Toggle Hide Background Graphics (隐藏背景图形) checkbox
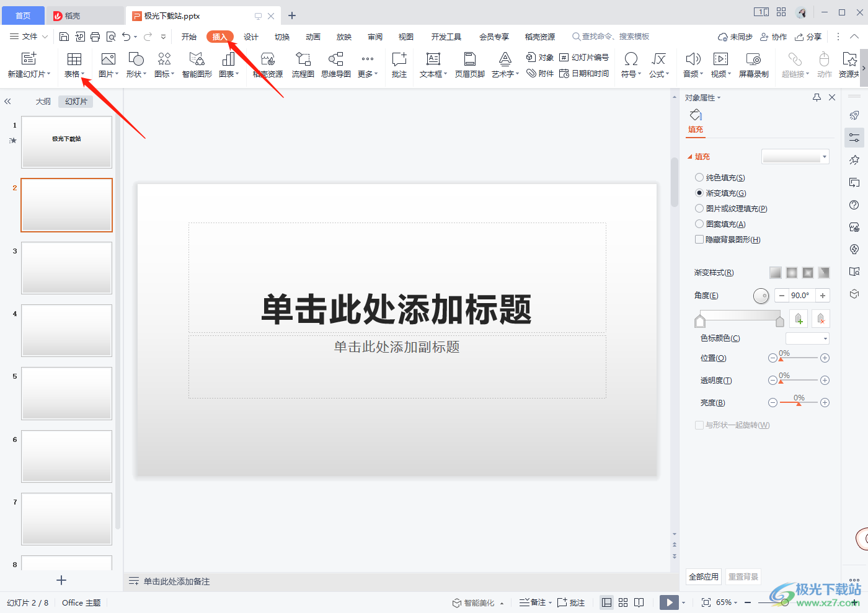The image size is (868, 613). 699,239
